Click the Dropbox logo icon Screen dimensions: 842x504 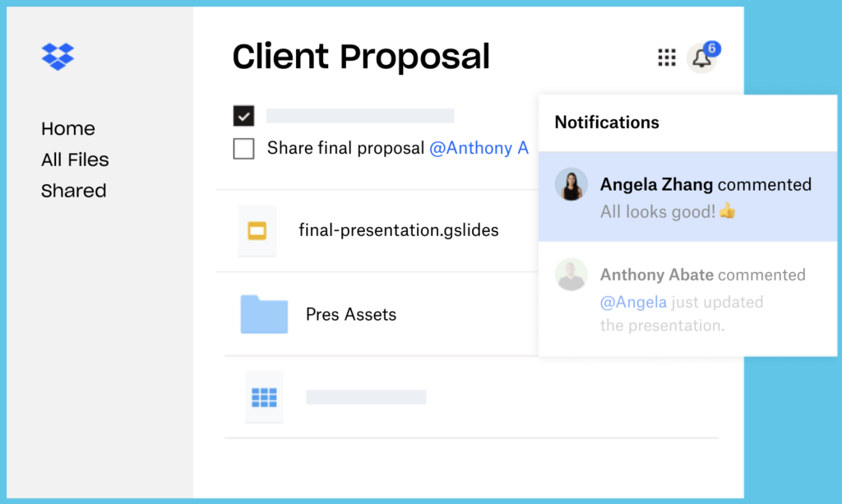click(x=58, y=57)
